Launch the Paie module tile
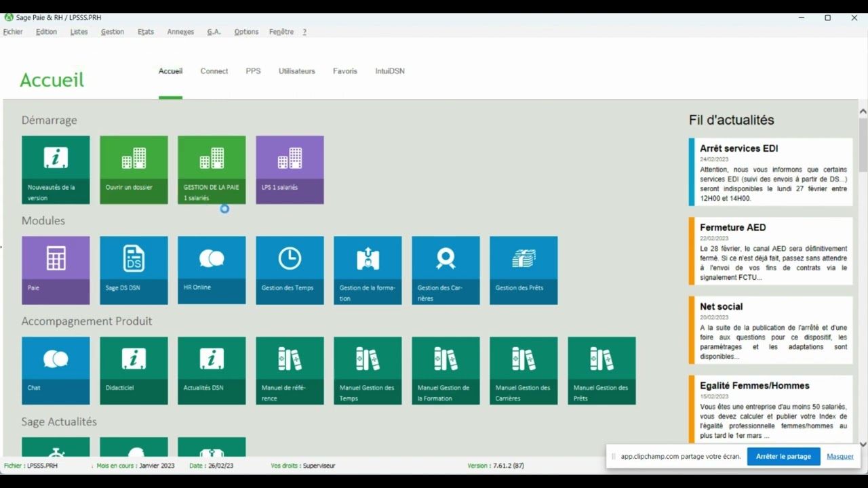The image size is (868, 488). tap(56, 270)
